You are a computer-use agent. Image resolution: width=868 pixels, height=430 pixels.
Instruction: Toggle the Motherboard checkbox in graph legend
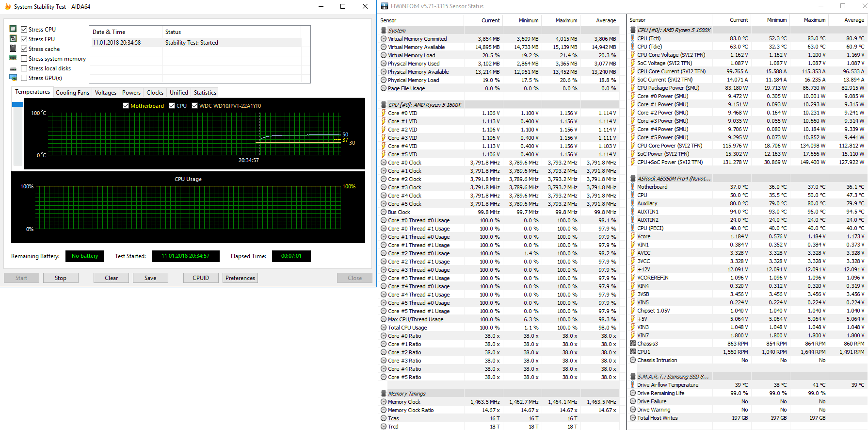tap(126, 106)
